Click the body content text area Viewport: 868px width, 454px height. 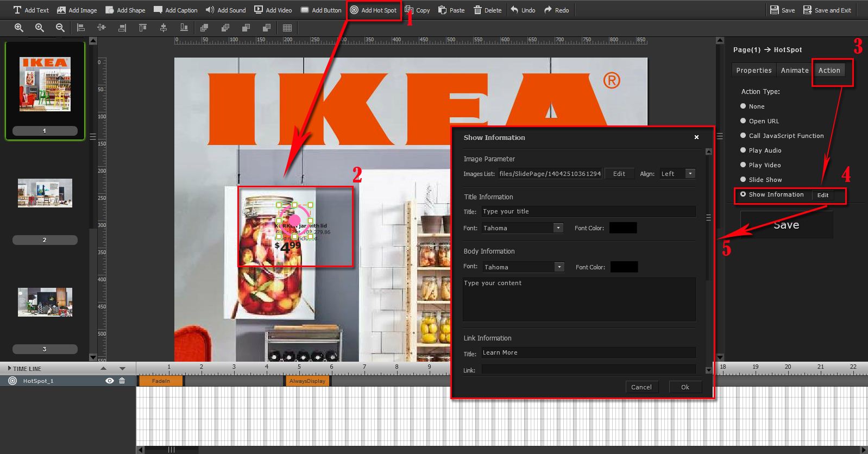click(x=579, y=299)
